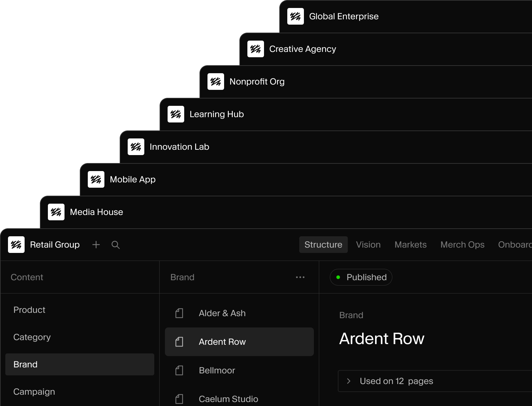Open the Published status badge
Viewport: 532px width, 406px height.
[361, 277]
